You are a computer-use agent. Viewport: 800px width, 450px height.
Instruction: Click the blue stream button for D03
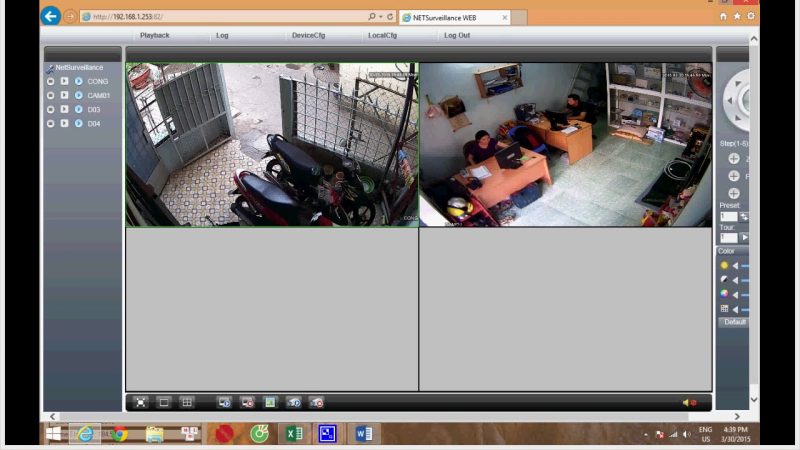[x=79, y=109]
